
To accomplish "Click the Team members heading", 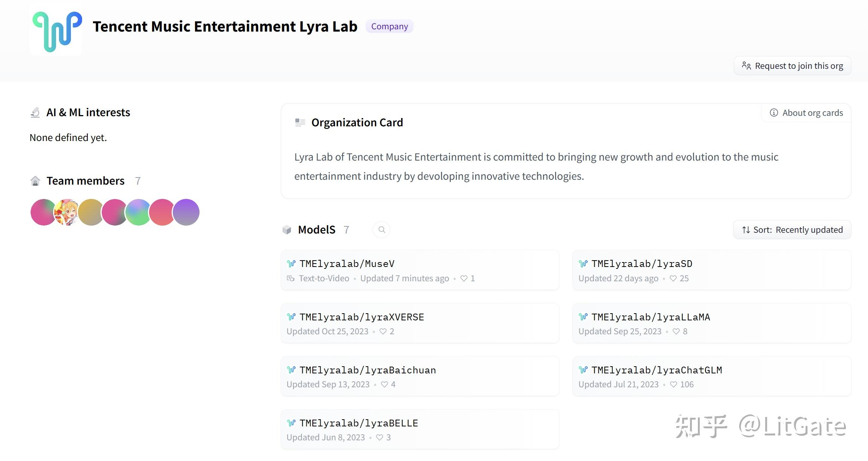I will (85, 181).
